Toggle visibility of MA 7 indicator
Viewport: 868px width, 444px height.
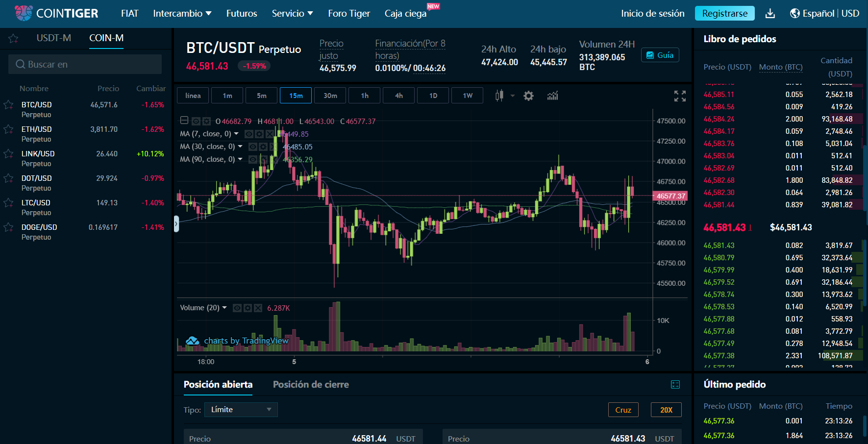[x=249, y=134]
